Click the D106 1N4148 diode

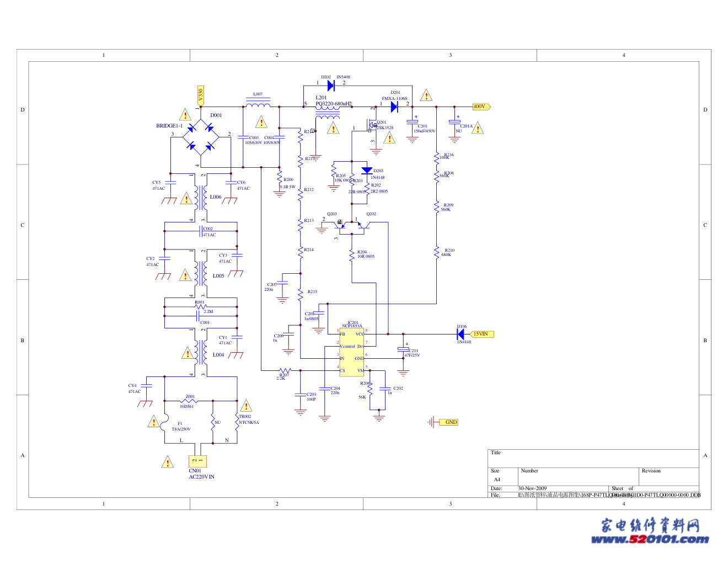point(462,334)
